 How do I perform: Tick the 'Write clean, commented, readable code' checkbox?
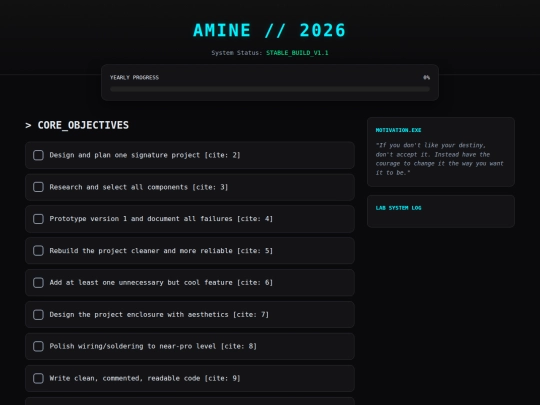[x=38, y=378]
